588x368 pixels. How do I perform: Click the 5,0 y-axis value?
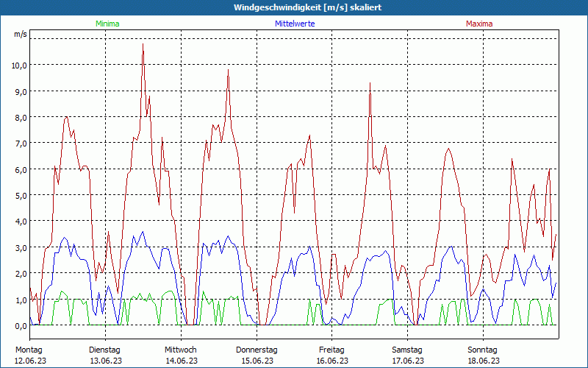(21, 195)
